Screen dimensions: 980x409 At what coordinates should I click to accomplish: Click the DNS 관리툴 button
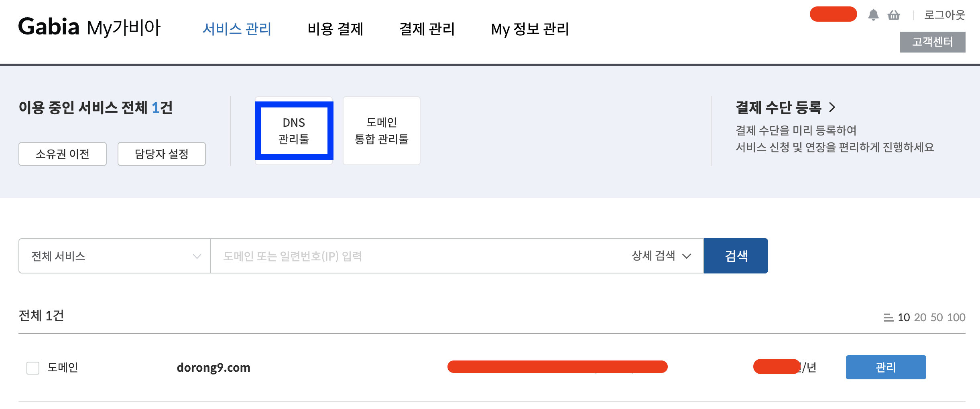(294, 131)
